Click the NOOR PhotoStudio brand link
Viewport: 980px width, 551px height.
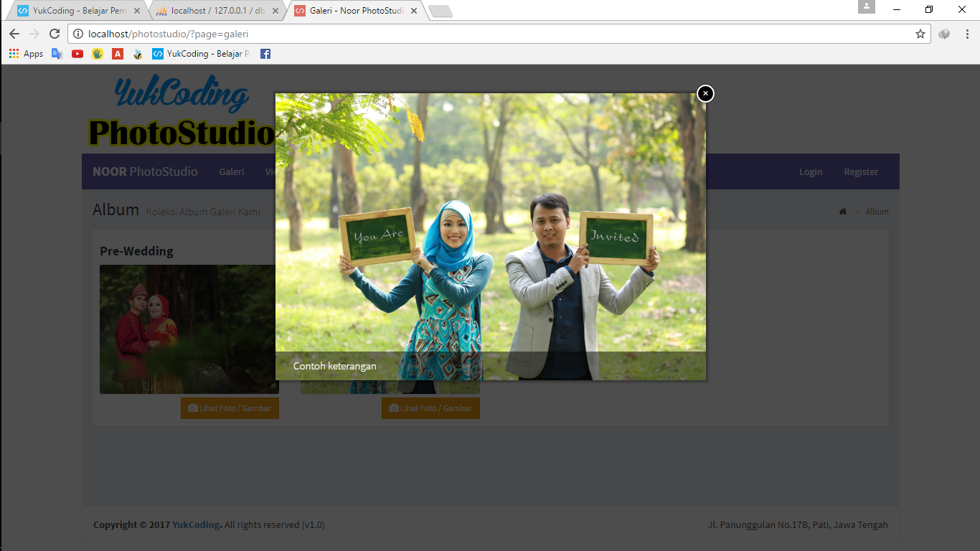click(145, 171)
